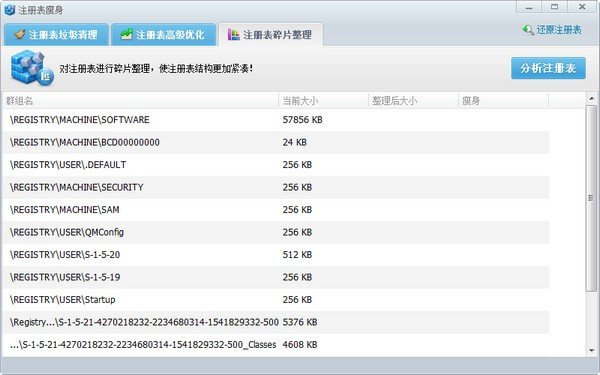Click the 分析注册表 button
600x375 pixels.
pos(548,68)
